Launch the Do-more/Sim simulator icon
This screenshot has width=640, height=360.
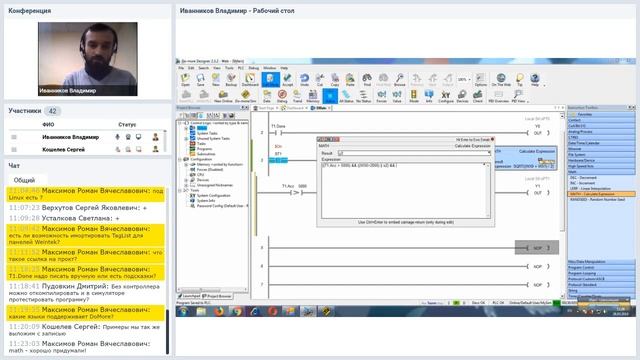coord(245,96)
